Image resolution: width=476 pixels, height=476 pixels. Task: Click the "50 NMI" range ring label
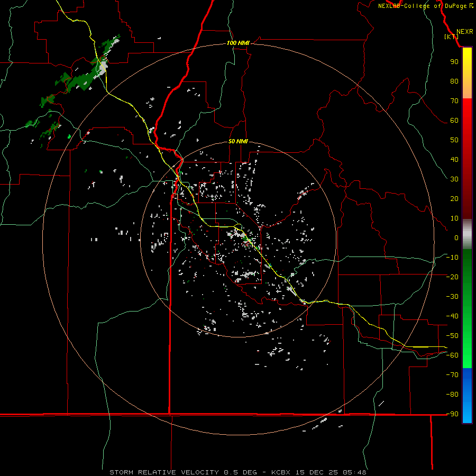(x=238, y=141)
